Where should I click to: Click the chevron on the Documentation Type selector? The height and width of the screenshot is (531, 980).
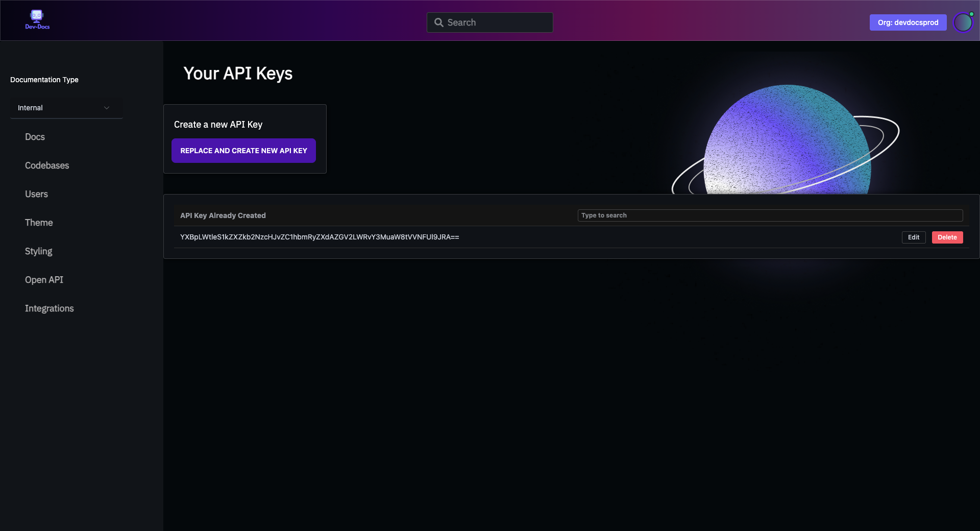(107, 108)
